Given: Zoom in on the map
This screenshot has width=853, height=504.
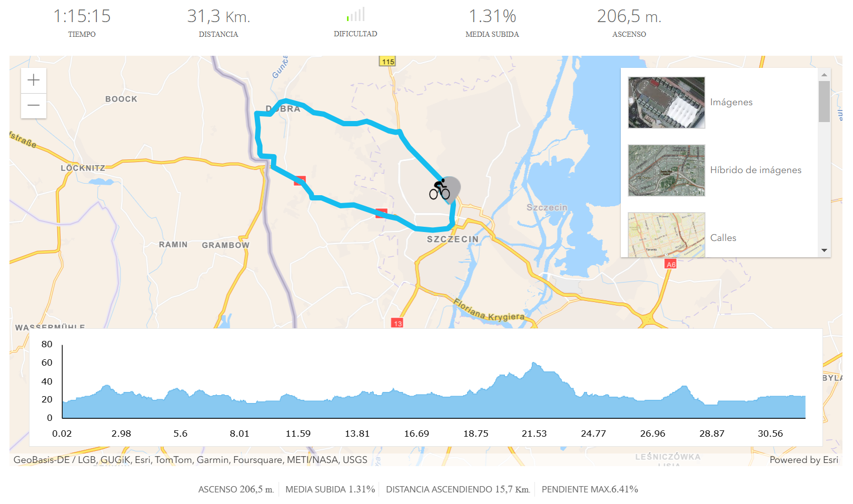Looking at the screenshot, I should click(x=34, y=80).
